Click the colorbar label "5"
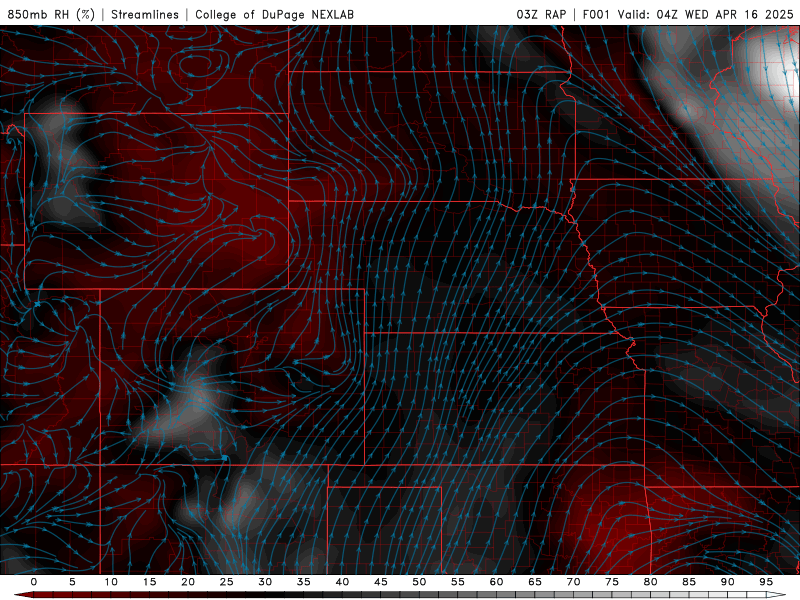 tap(72, 582)
